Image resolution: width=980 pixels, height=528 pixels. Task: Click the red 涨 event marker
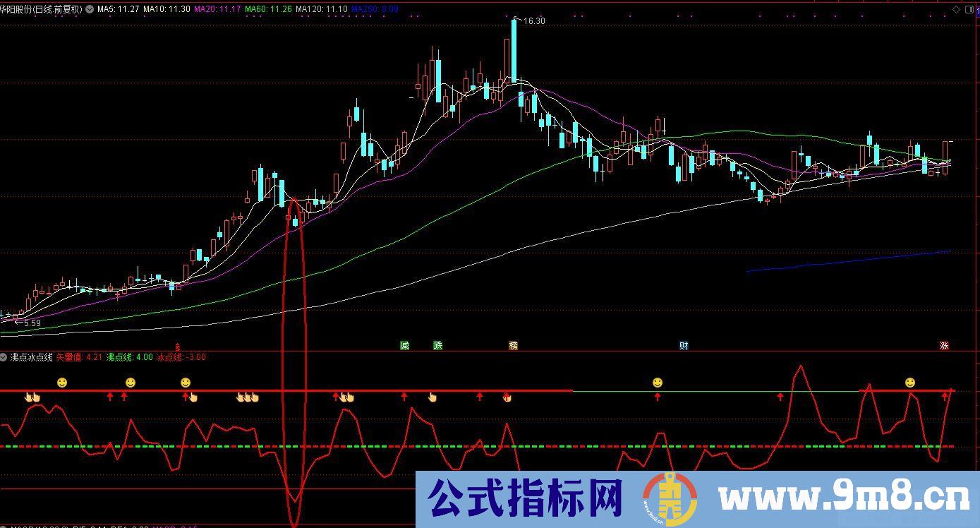pos(944,346)
